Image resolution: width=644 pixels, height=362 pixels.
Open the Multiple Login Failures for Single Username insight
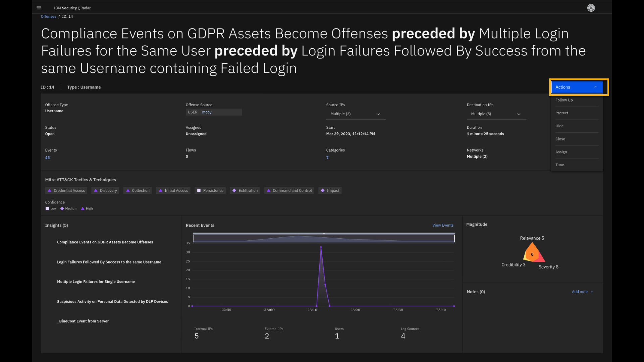96,282
